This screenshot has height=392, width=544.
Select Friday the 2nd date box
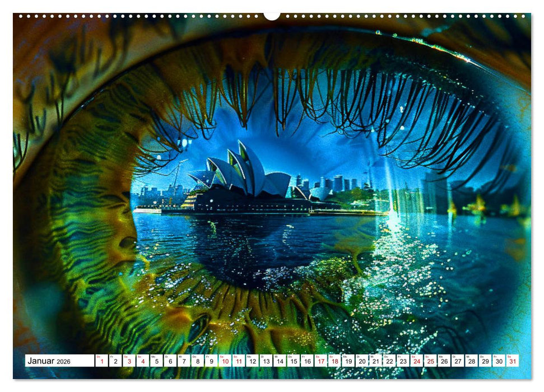[x=115, y=361]
